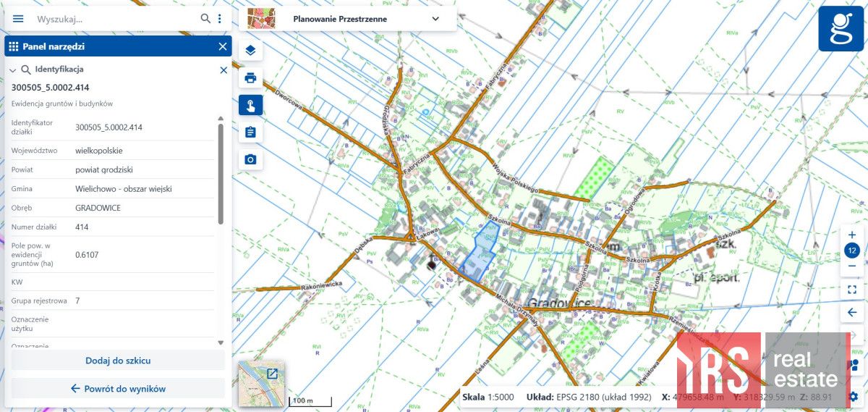Zoom out the map with minus

point(851,266)
